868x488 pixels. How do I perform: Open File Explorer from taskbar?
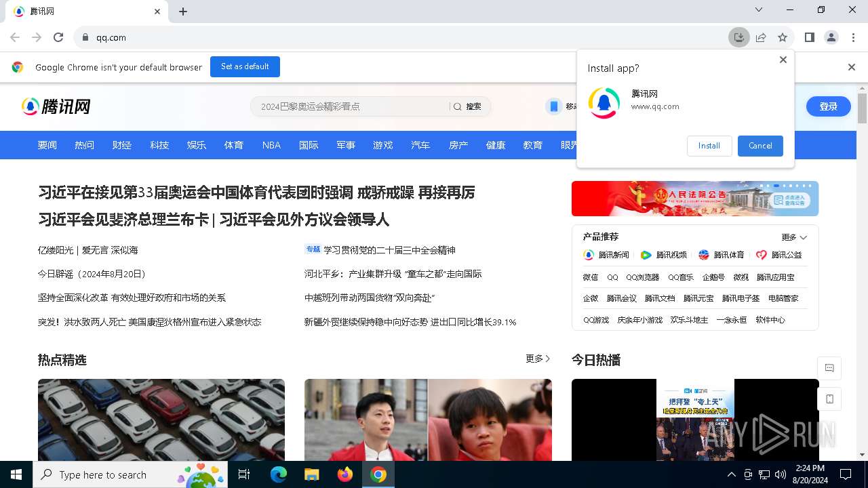311,474
